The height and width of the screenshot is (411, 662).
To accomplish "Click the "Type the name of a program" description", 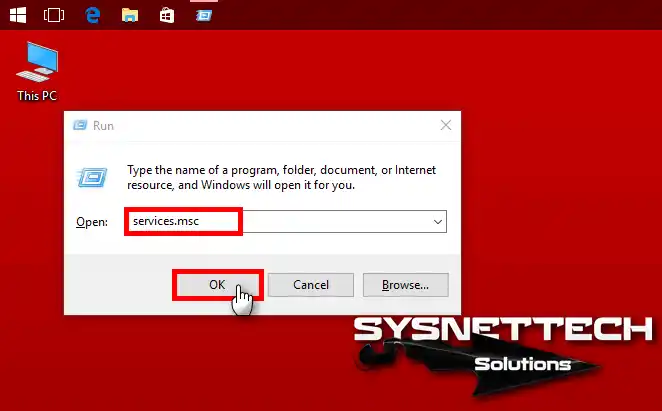I will (268, 177).
